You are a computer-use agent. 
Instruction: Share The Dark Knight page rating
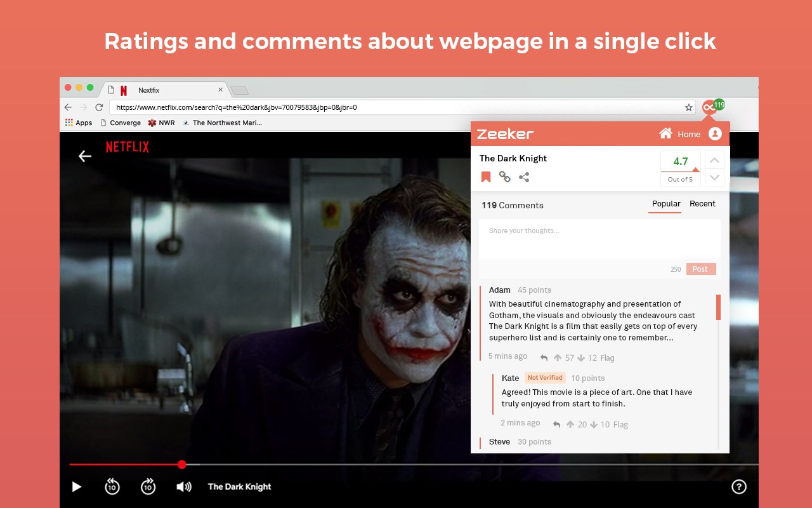point(524,177)
